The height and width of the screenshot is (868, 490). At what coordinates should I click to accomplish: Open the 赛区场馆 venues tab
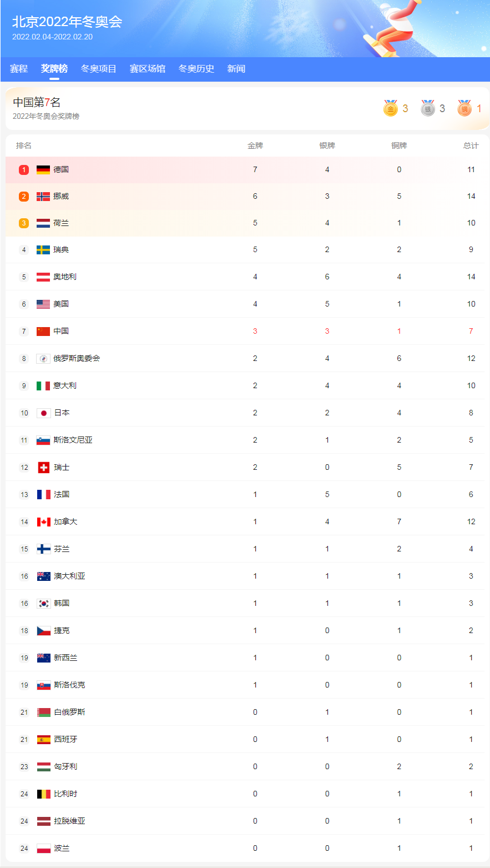coord(148,69)
